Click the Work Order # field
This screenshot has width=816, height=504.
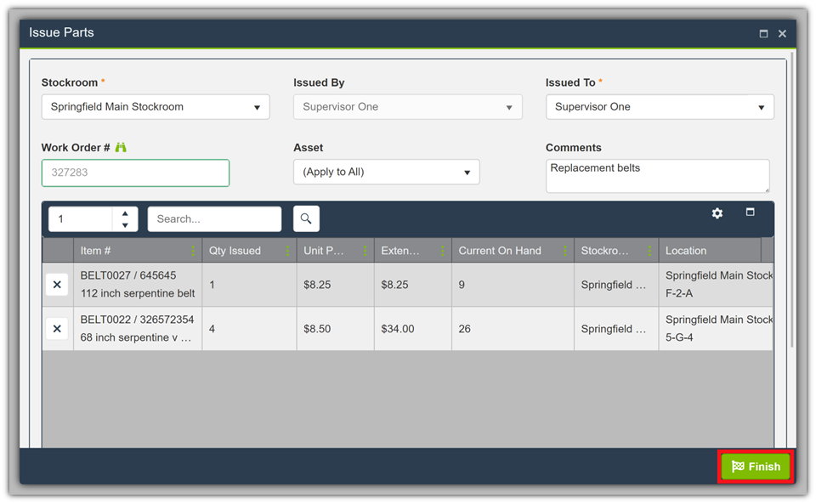135,173
